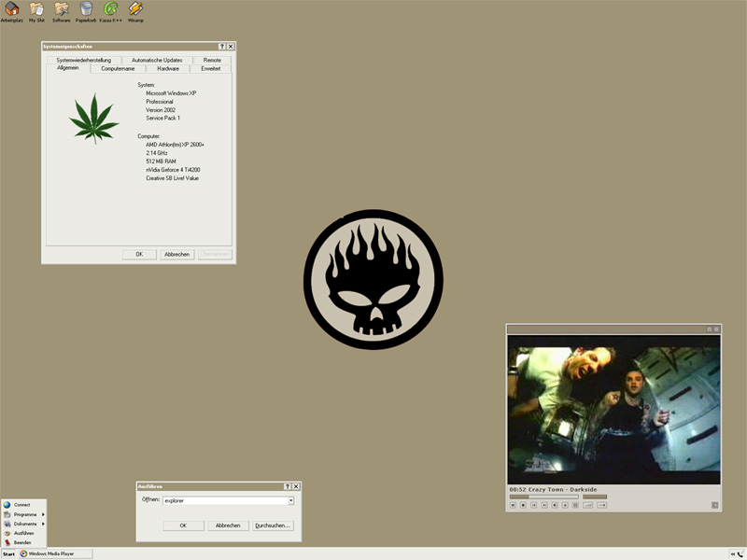Open the Erweitert tab

click(x=211, y=68)
